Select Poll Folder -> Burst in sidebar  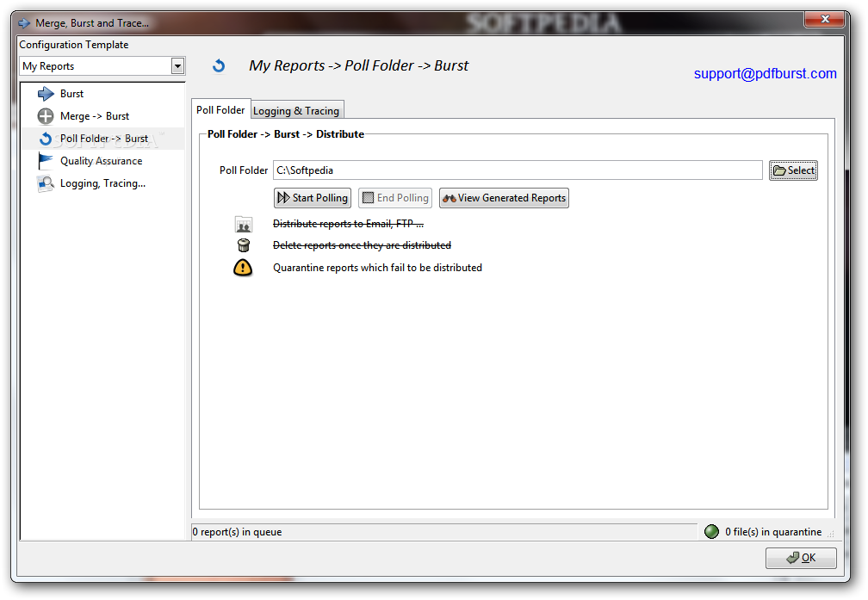tap(103, 139)
